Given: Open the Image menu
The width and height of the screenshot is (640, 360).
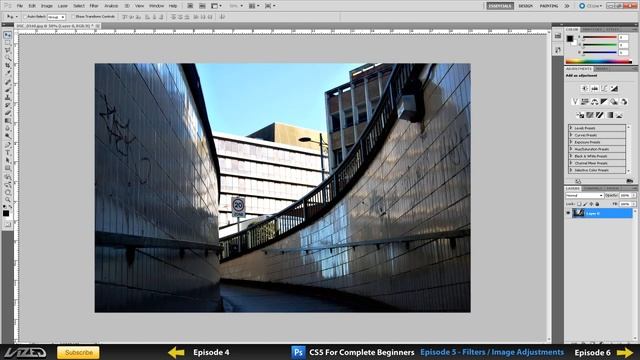Looking at the screenshot, I should click(x=47, y=6).
